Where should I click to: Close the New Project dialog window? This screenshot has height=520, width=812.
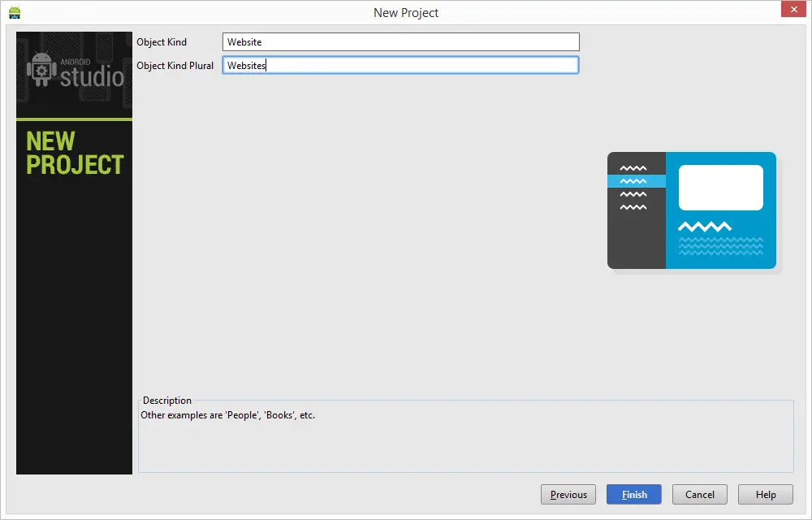(x=793, y=10)
